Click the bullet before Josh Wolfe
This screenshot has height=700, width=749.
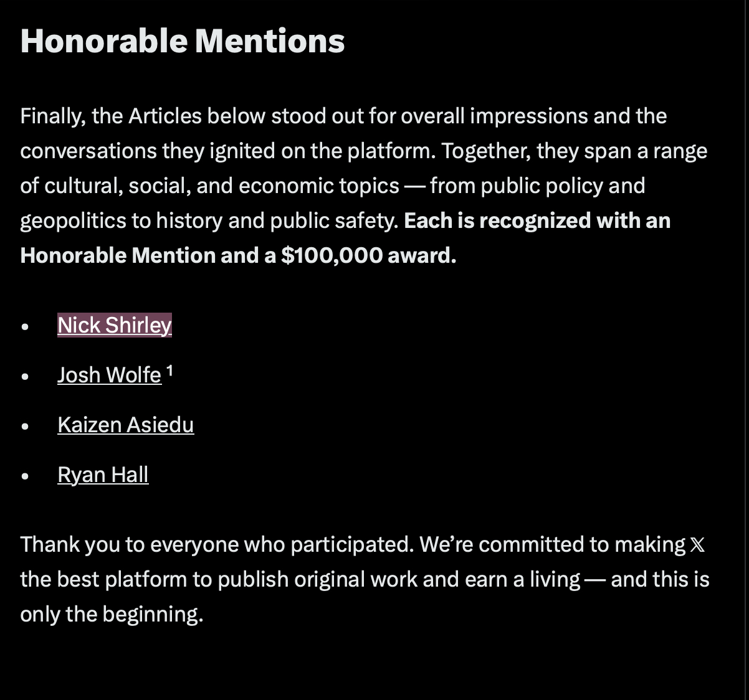pyautogui.click(x=25, y=376)
